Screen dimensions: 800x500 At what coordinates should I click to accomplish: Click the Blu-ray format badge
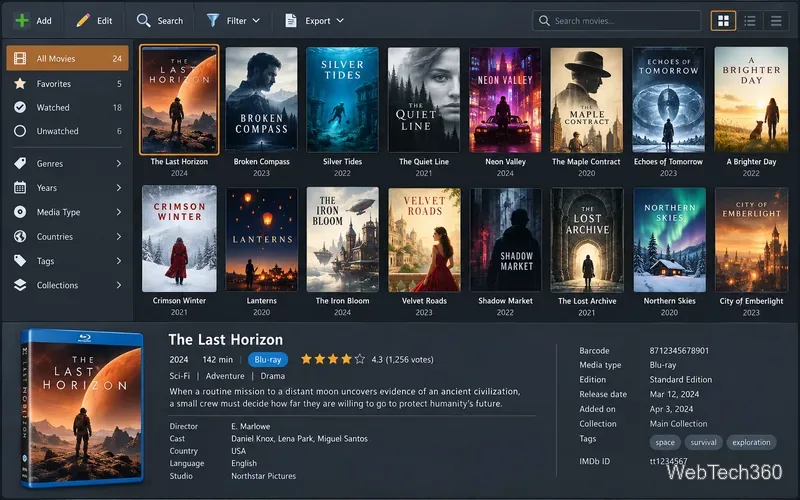pos(268,360)
